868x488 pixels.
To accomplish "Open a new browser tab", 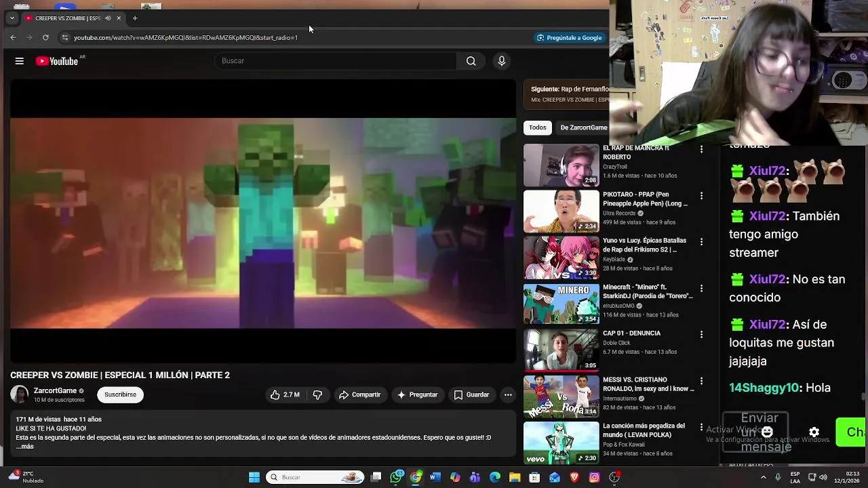I will pyautogui.click(x=135, y=18).
